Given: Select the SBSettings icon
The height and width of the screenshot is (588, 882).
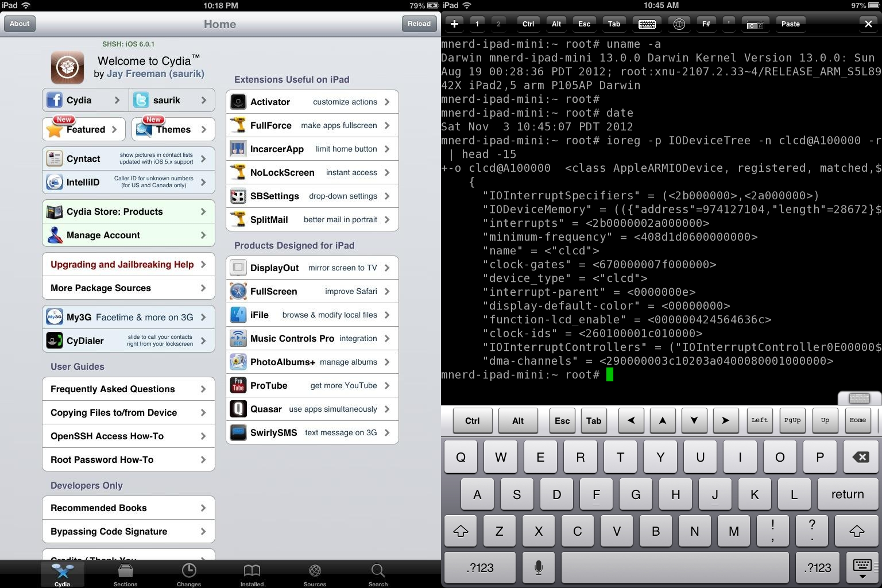Looking at the screenshot, I should click(x=238, y=196).
